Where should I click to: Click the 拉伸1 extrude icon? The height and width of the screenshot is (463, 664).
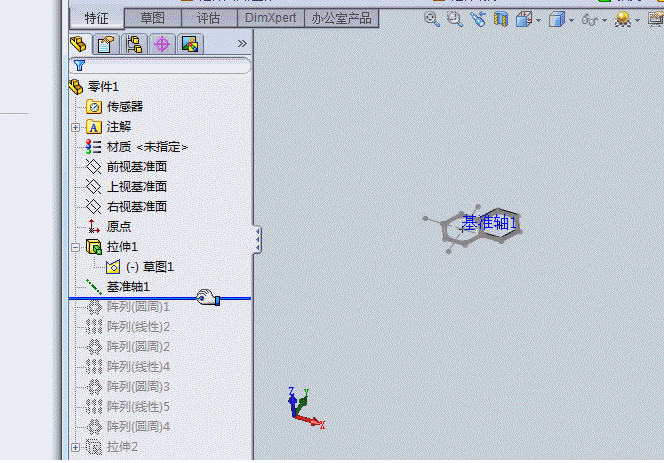(x=94, y=247)
